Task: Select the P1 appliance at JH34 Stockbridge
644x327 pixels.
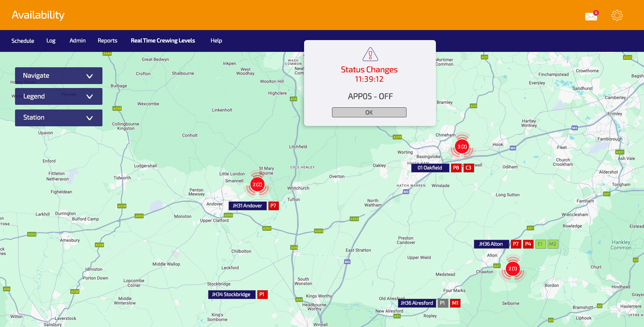Action: click(x=262, y=294)
